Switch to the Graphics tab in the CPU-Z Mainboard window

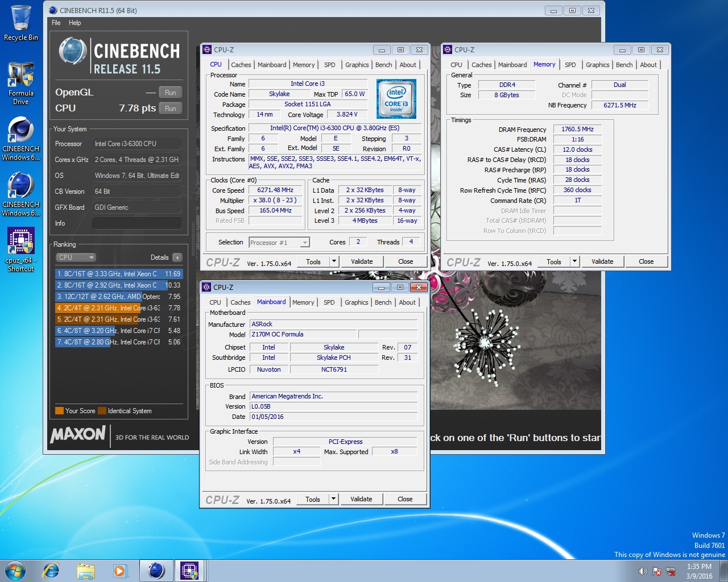coord(357,302)
